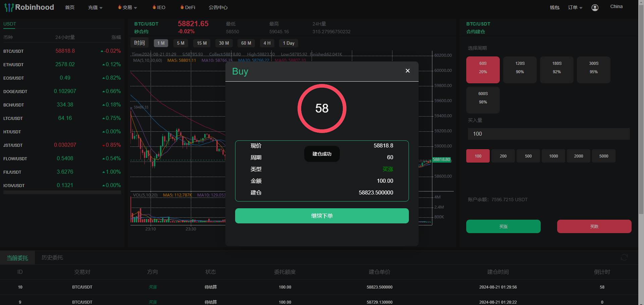Click the 2024-08-21 01:20:22 open time cell
Viewport: 644px width, 305px height.
pos(498,302)
